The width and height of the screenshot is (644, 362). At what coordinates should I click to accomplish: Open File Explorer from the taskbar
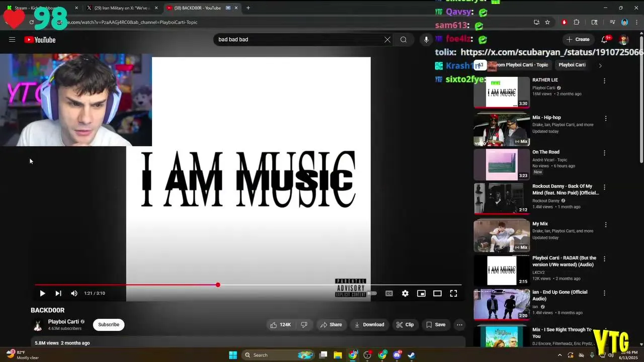click(x=338, y=355)
